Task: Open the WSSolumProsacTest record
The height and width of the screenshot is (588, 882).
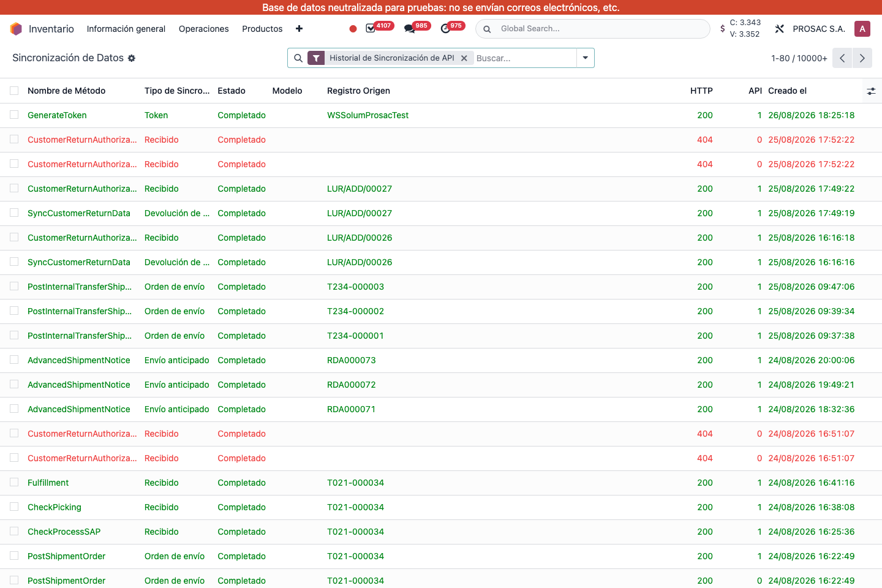Action: point(367,115)
